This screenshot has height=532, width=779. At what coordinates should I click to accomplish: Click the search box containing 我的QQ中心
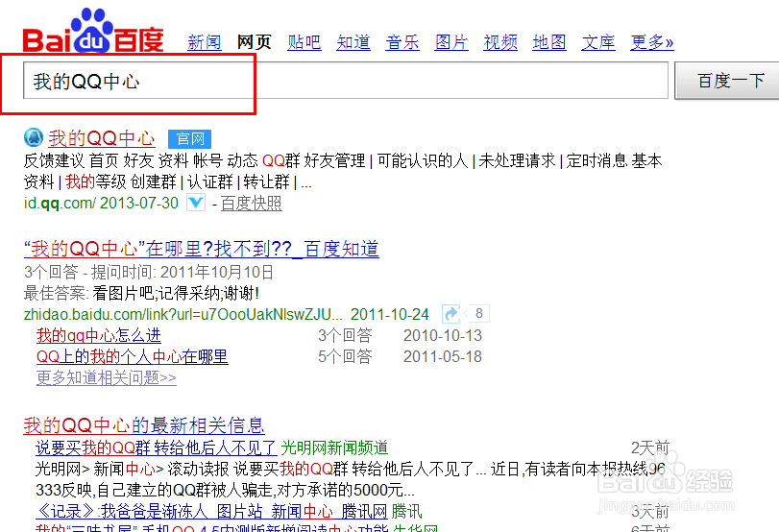coord(345,81)
